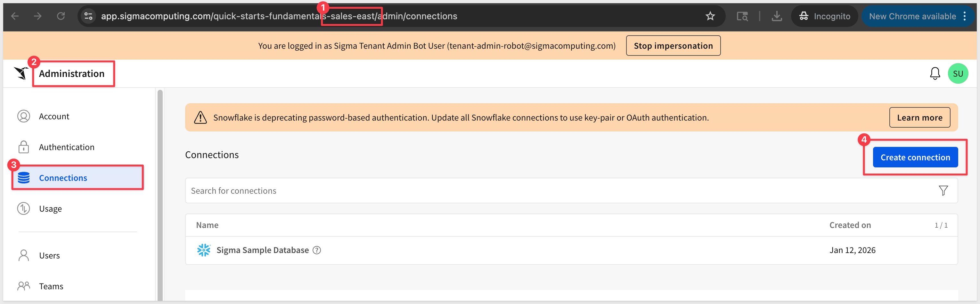The width and height of the screenshot is (980, 304).
Task: Click the Sigma bird logo icon
Action: tap(21, 73)
